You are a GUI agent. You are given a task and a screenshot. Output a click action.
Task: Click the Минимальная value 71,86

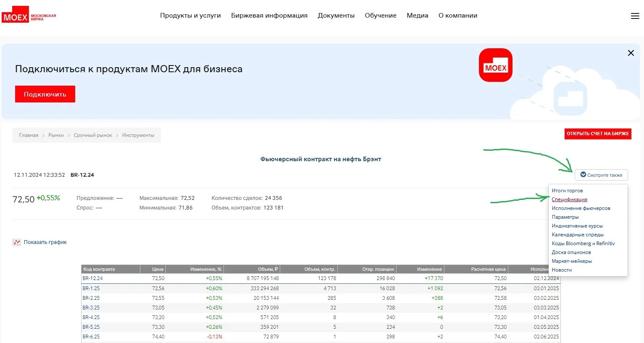coord(186,208)
